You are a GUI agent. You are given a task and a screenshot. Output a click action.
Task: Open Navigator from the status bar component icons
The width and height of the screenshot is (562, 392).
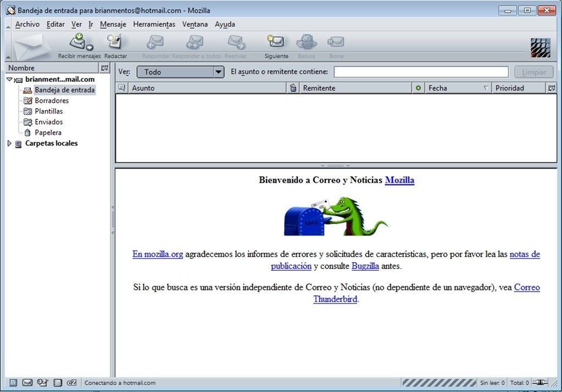click(13, 383)
